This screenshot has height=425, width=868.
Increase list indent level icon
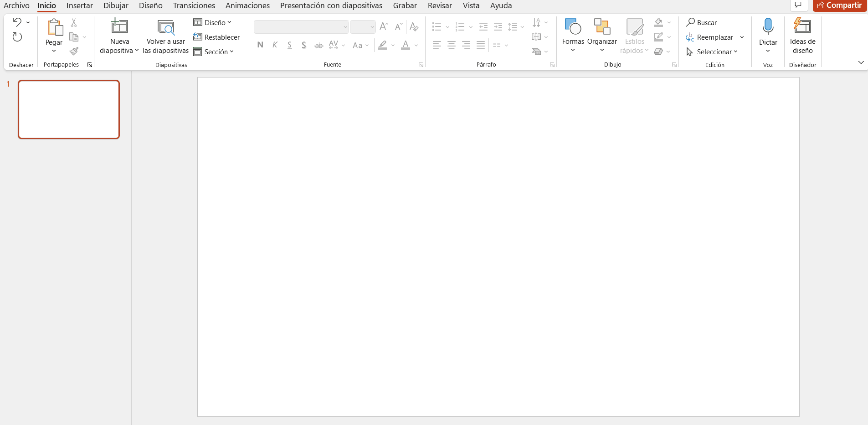[x=498, y=27]
